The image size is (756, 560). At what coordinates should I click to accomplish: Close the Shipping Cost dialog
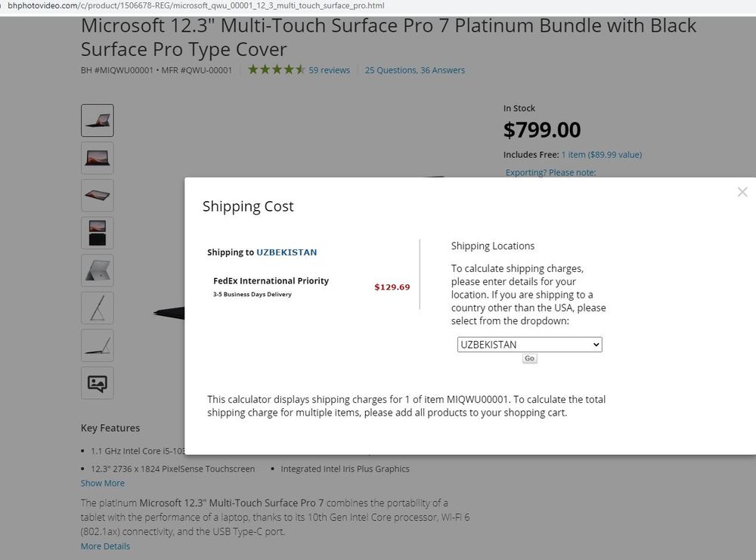tap(742, 192)
